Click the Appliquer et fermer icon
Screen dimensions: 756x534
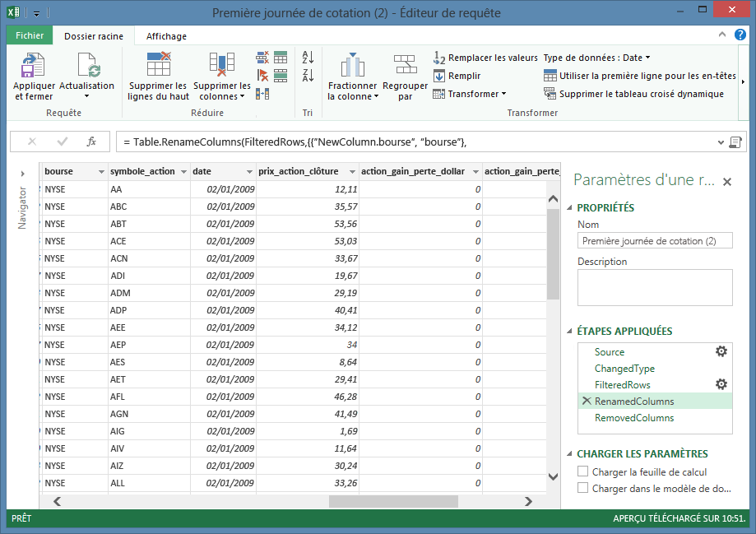34,65
